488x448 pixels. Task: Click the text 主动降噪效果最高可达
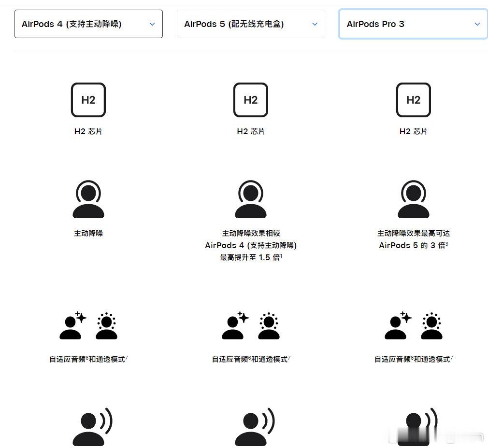coord(413,233)
